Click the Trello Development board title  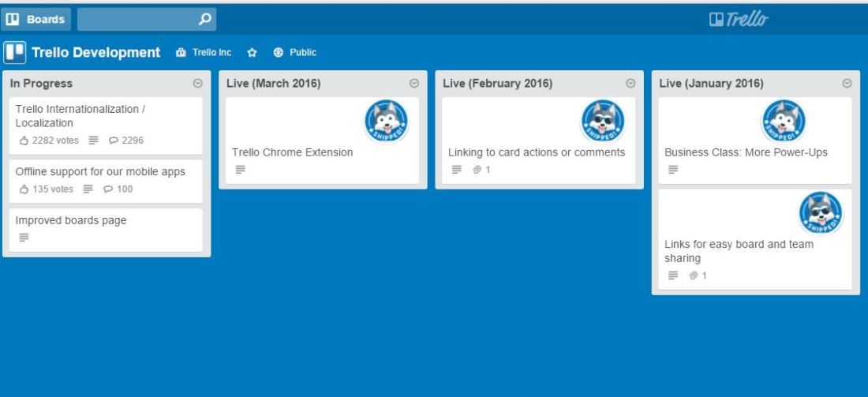click(x=95, y=53)
